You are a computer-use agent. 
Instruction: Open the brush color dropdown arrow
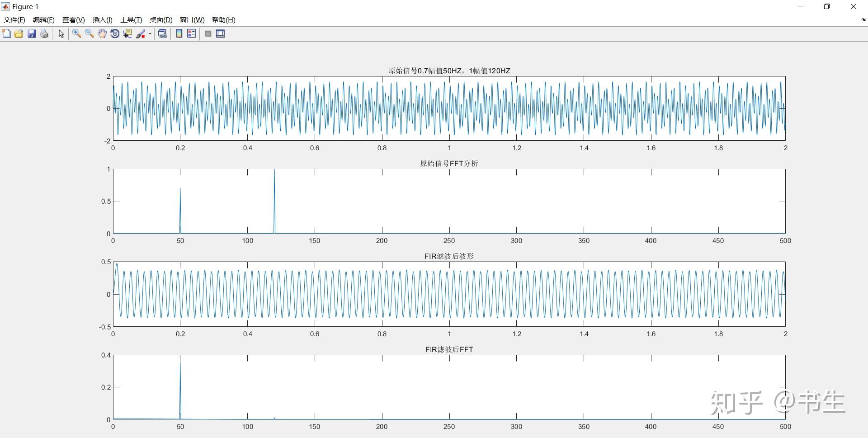click(150, 33)
